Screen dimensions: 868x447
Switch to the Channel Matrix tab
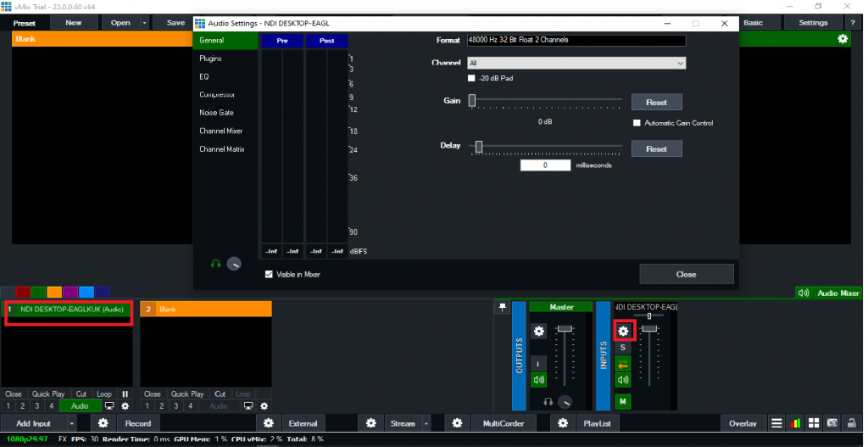pos(225,149)
